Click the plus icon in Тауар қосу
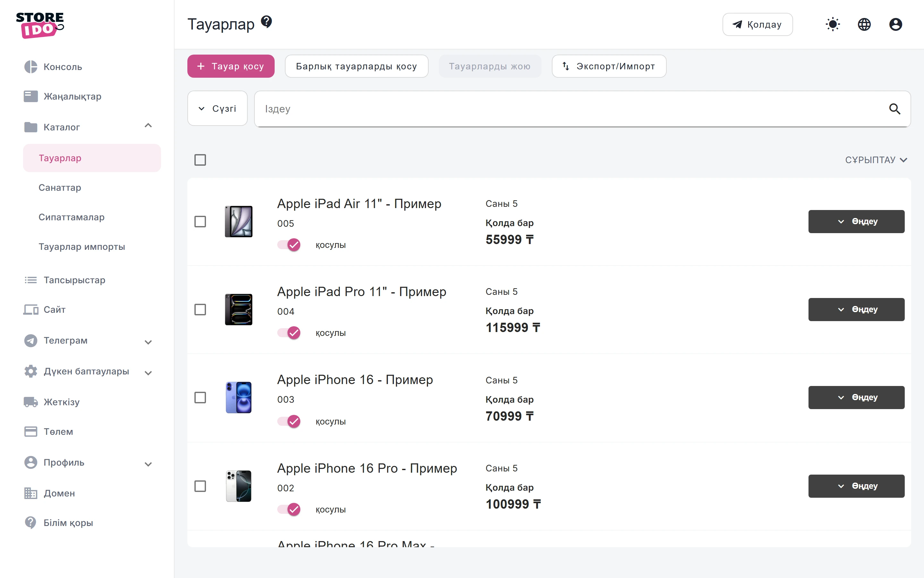This screenshot has width=924, height=578. [x=201, y=66]
